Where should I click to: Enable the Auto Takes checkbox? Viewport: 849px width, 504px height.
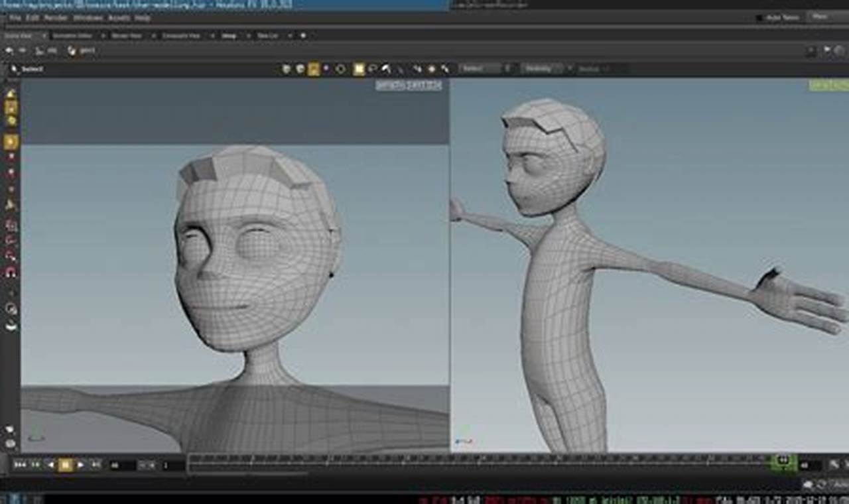pyautogui.click(x=759, y=18)
